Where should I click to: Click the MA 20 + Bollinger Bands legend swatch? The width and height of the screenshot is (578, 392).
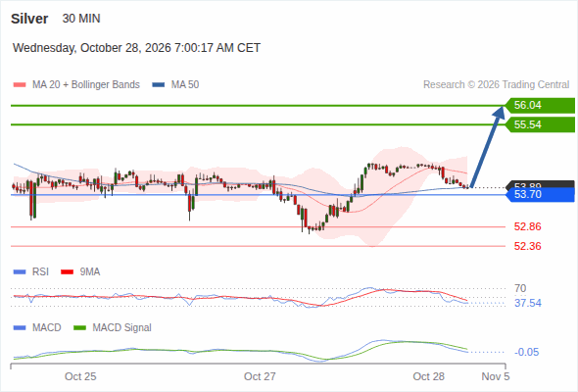[x=20, y=85]
